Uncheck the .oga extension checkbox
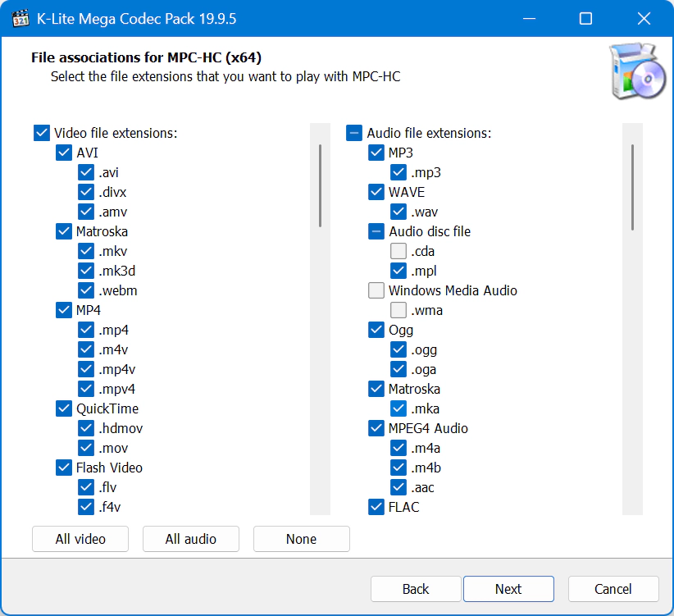The height and width of the screenshot is (616, 674). click(398, 369)
